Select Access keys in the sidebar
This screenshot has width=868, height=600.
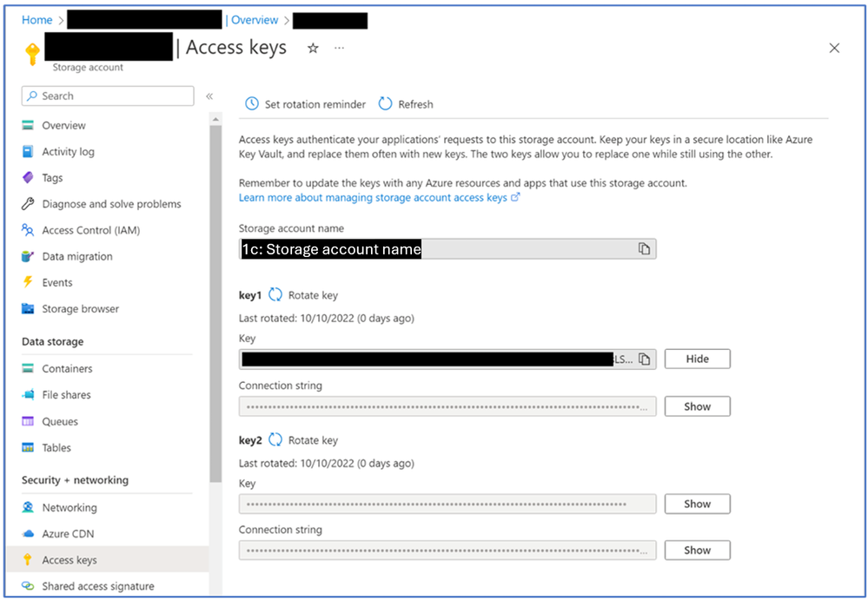point(108,560)
